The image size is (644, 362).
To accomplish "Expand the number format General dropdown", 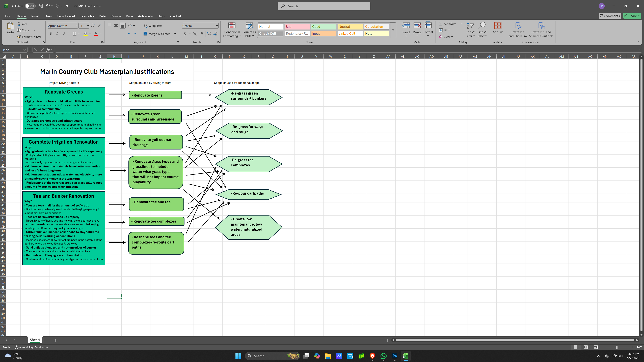I will (x=217, y=26).
